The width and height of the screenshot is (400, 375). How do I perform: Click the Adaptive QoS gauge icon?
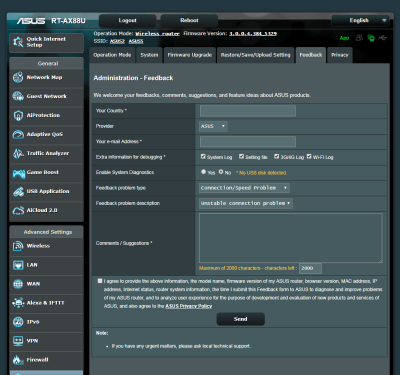coord(18,134)
